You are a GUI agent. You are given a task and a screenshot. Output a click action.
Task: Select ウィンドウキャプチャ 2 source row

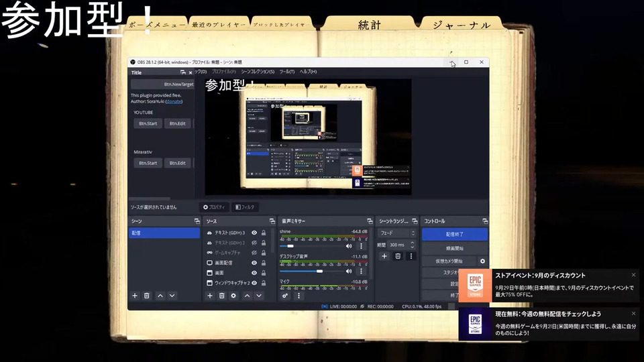233,283
